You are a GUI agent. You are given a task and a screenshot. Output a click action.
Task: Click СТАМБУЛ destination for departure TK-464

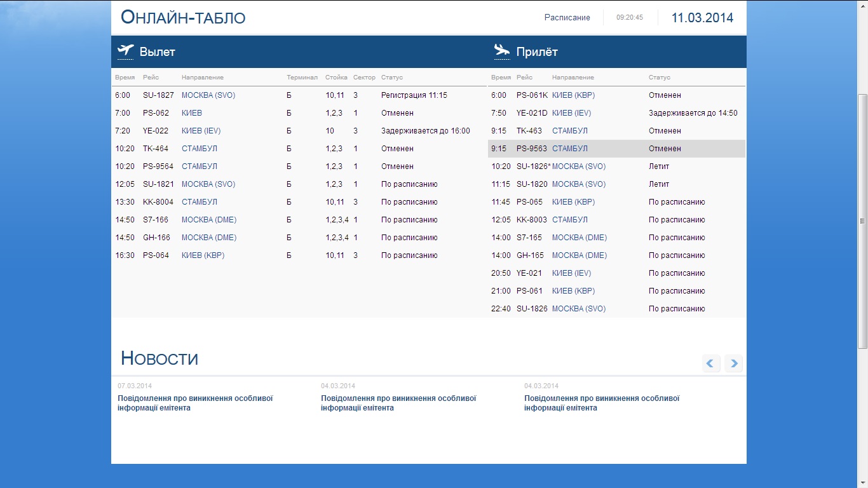pos(200,149)
